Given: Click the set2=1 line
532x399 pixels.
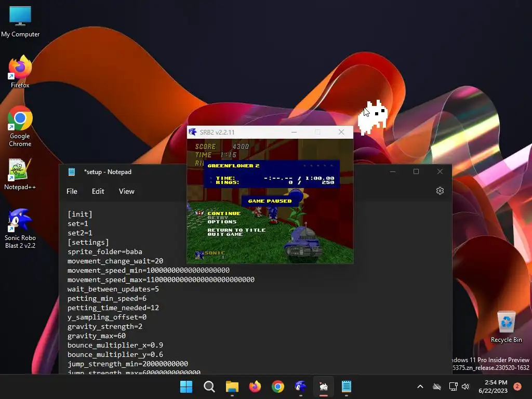Looking at the screenshot, I should (79, 233).
